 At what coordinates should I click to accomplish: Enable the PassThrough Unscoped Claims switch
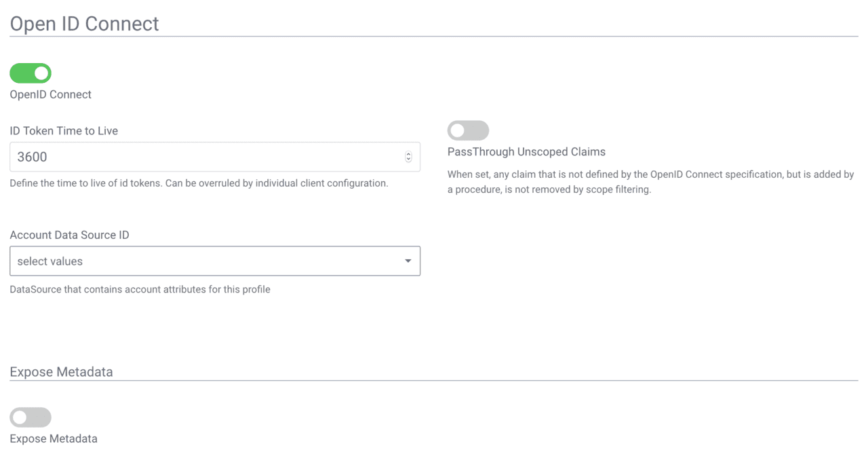(x=468, y=130)
